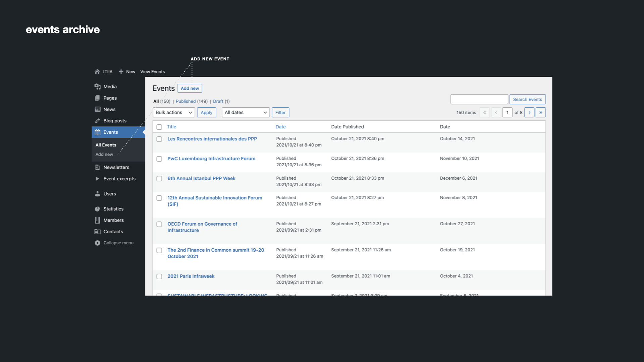Click the Apply button
Image resolution: width=644 pixels, height=362 pixels.
(x=207, y=113)
